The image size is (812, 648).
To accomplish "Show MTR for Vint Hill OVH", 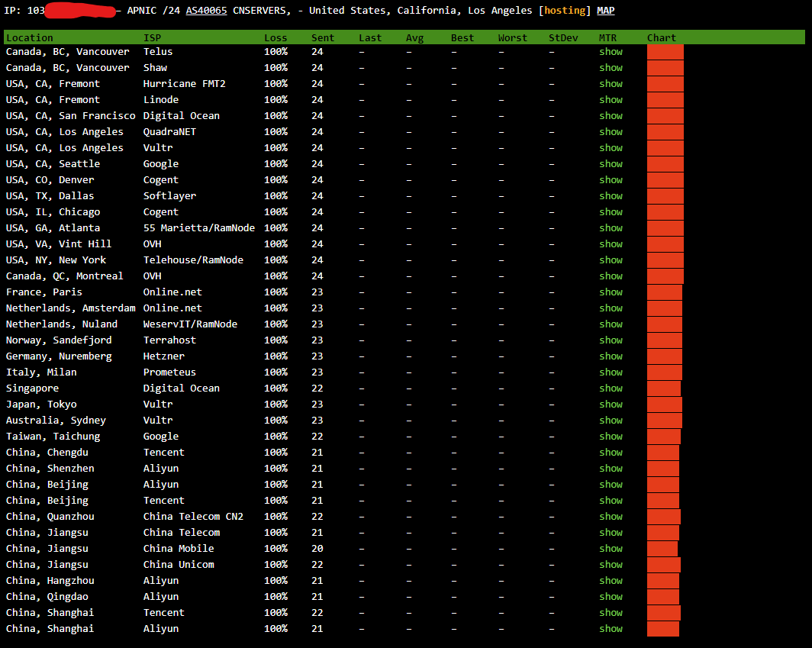I will 611,244.
